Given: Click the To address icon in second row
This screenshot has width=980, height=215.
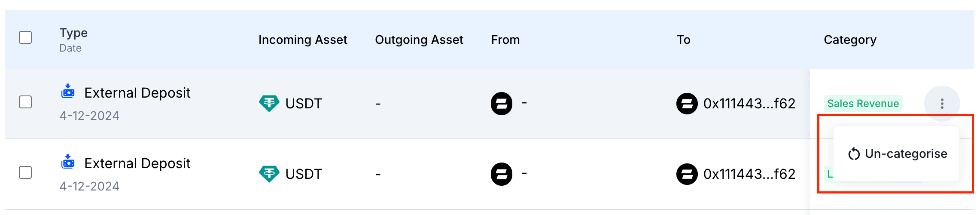Looking at the screenshot, I should [x=687, y=174].
